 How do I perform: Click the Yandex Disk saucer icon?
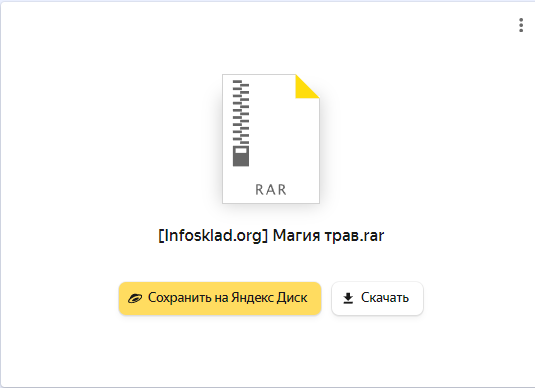point(135,298)
